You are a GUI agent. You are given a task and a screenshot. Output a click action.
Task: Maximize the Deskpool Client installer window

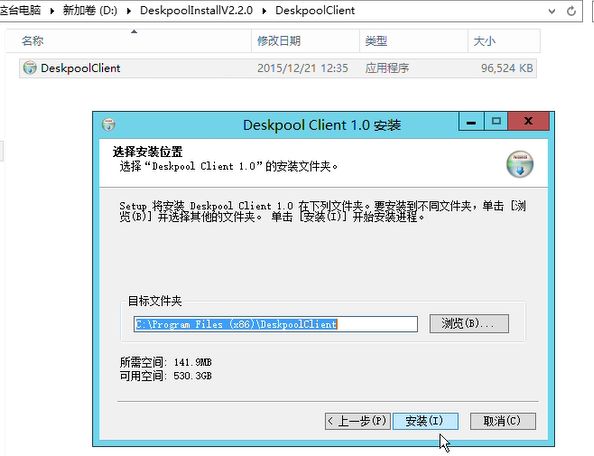coord(496,122)
